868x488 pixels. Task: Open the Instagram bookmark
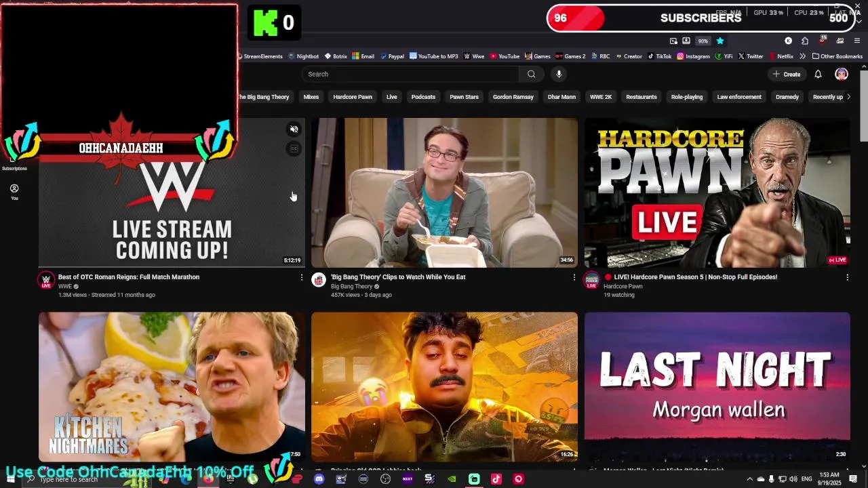(693, 56)
